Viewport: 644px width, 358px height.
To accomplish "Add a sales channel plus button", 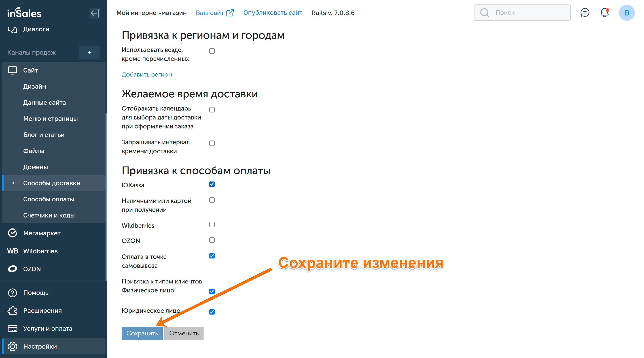I will coord(89,52).
